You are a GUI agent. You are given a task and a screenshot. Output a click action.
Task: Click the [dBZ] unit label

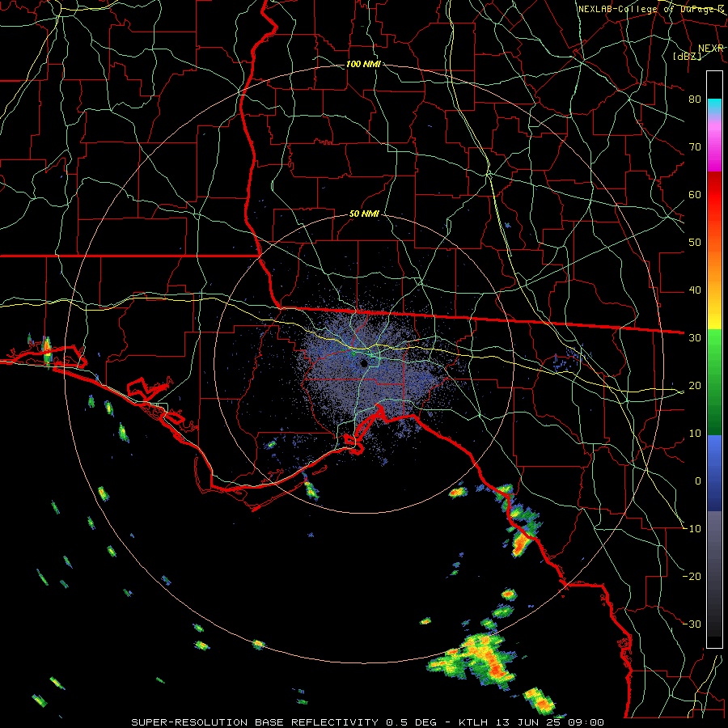click(687, 56)
